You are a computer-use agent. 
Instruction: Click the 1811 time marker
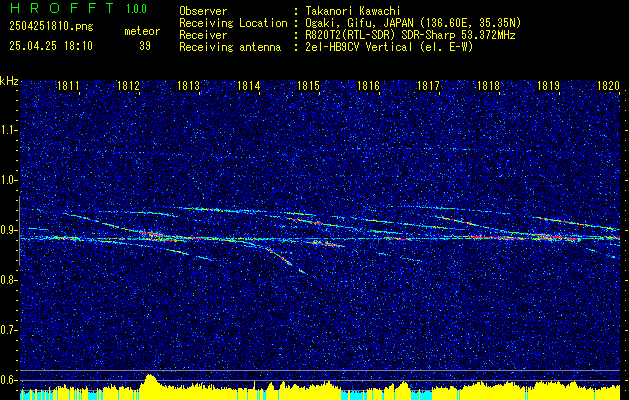pyautogui.click(x=68, y=85)
